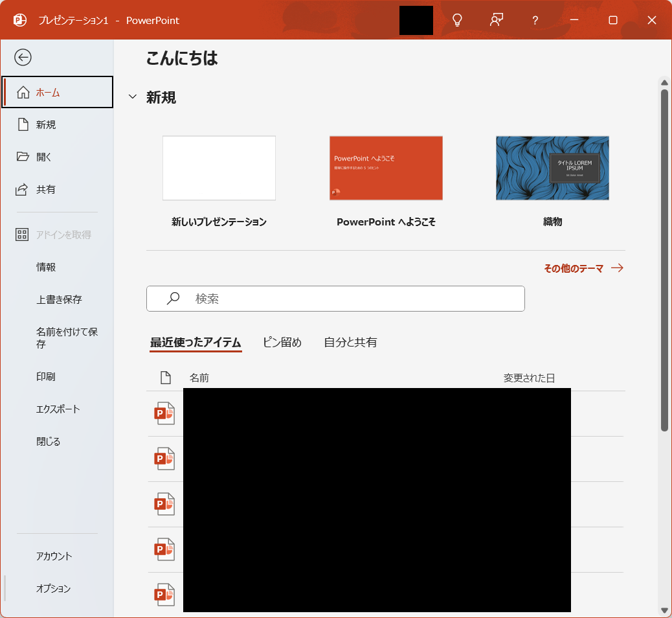
Task: Click the add-ins grid icon
Action: (22, 235)
